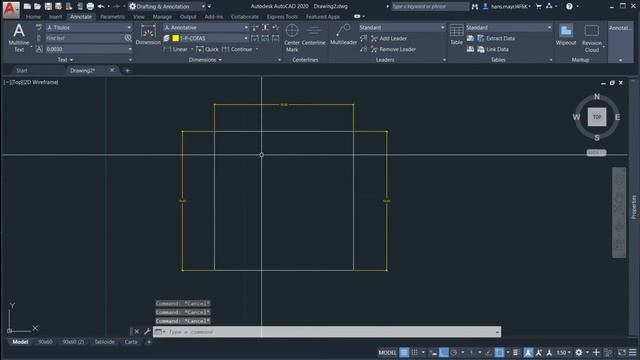Image resolution: width=640 pixels, height=360 pixels.
Task: Click the search binoculars icon in title bar
Action: click(x=474, y=6)
